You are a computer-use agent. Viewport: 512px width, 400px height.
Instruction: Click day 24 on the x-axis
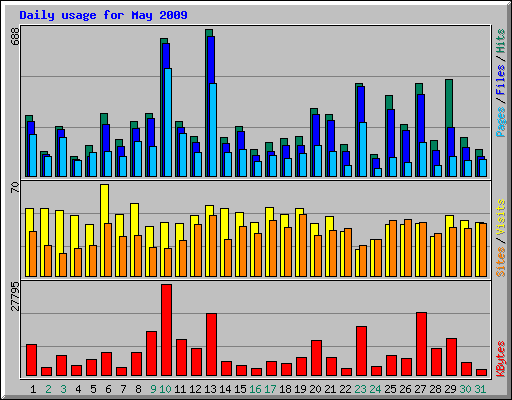point(376,389)
